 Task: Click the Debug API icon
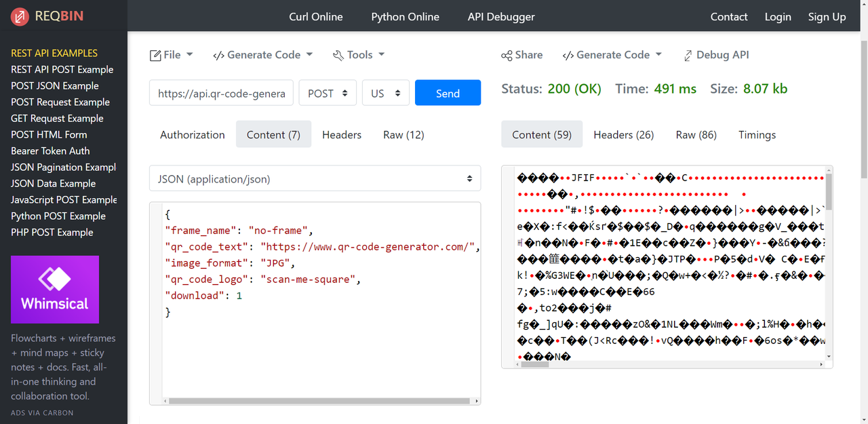click(x=688, y=56)
